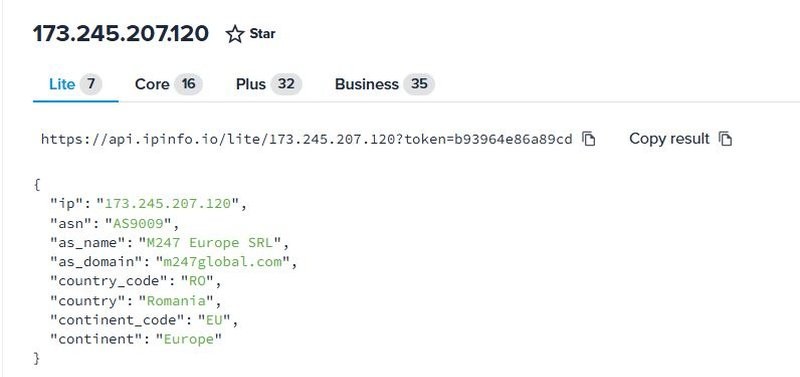Image resolution: width=800 pixels, height=377 pixels.
Task: Star this IP address
Action: [251, 34]
